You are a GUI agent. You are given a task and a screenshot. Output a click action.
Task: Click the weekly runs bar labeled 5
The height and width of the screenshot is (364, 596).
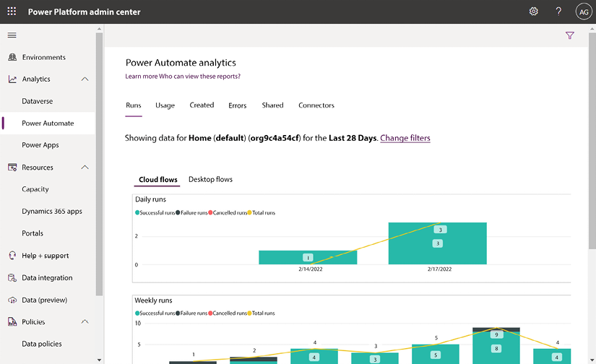pyautogui.click(x=436, y=354)
